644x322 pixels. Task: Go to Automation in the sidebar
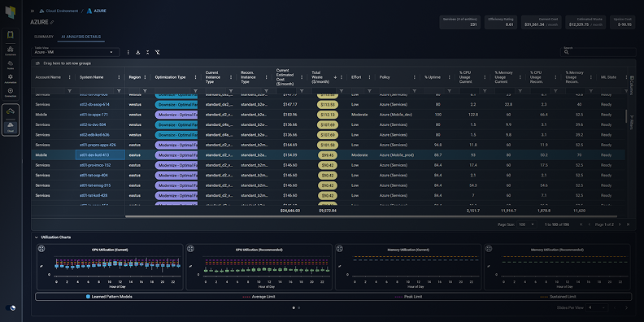(x=11, y=78)
